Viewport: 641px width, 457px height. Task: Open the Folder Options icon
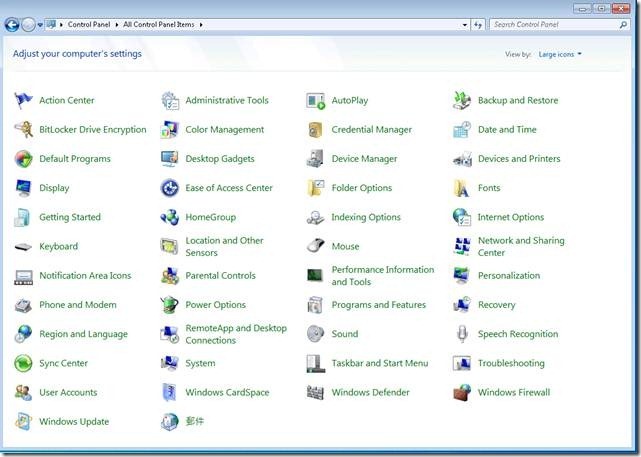tap(316, 188)
